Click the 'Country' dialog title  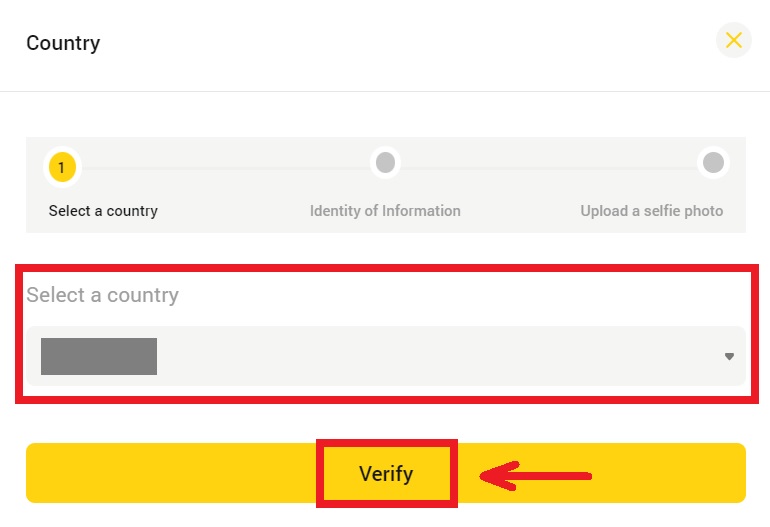(x=63, y=43)
